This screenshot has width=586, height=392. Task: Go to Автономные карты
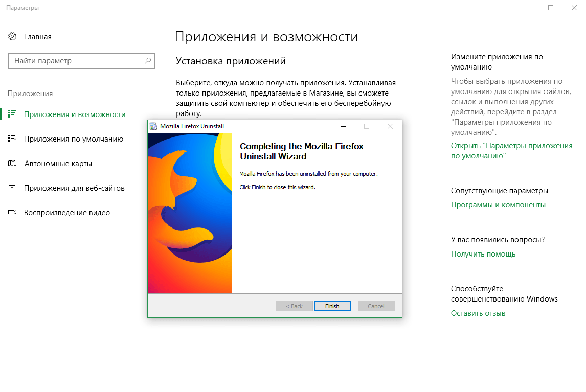[x=58, y=164]
